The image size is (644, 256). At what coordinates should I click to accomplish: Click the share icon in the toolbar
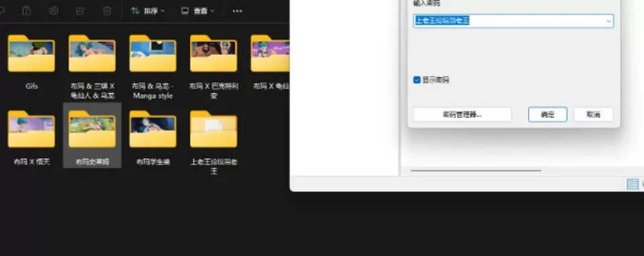80,11
